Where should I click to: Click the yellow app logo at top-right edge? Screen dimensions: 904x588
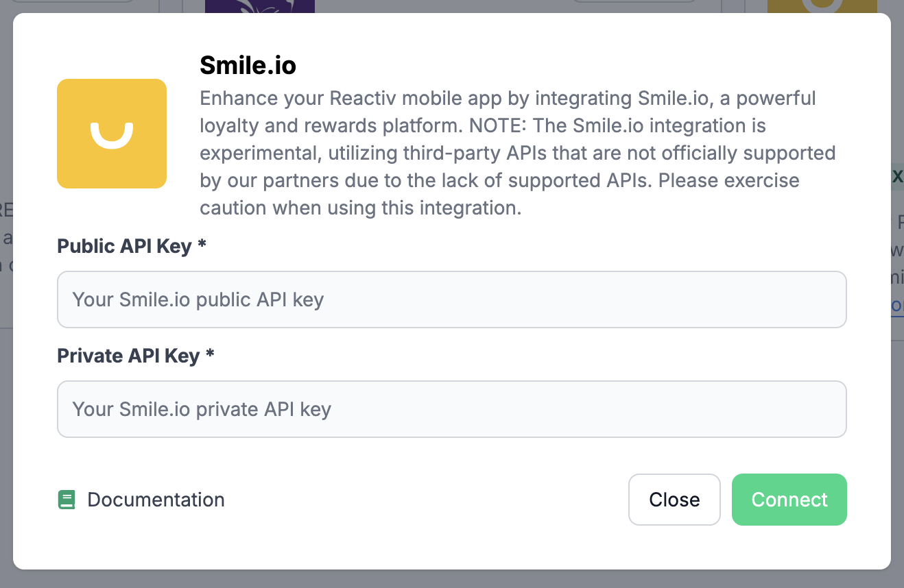[822, 6]
